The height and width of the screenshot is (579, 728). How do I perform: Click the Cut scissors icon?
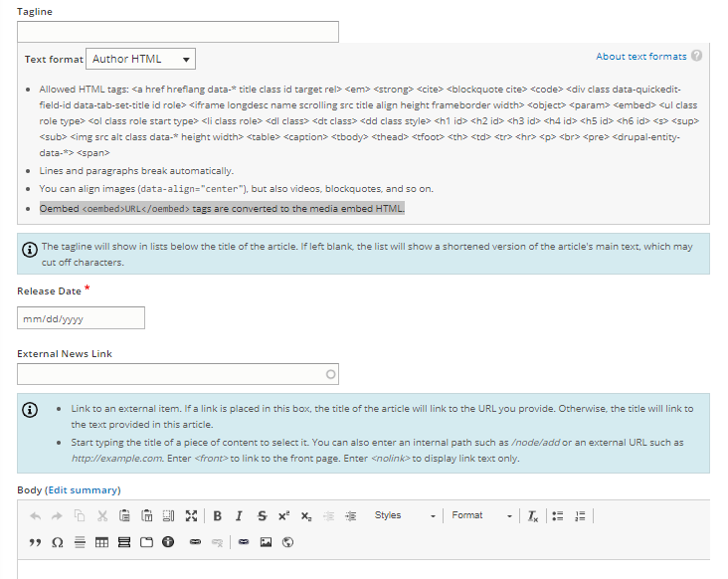[102, 516]
